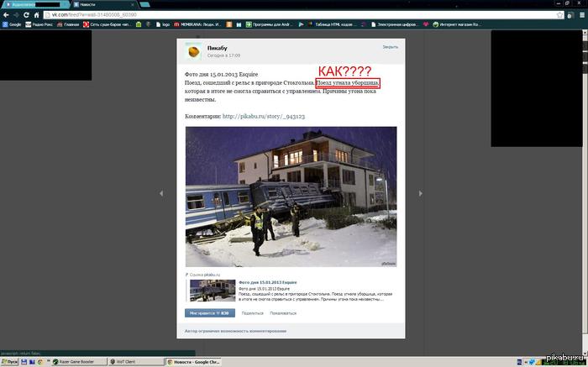Click Поделиться under the post
The width and height of the screenshot is (588, 367).
click(x=252, y=312)
